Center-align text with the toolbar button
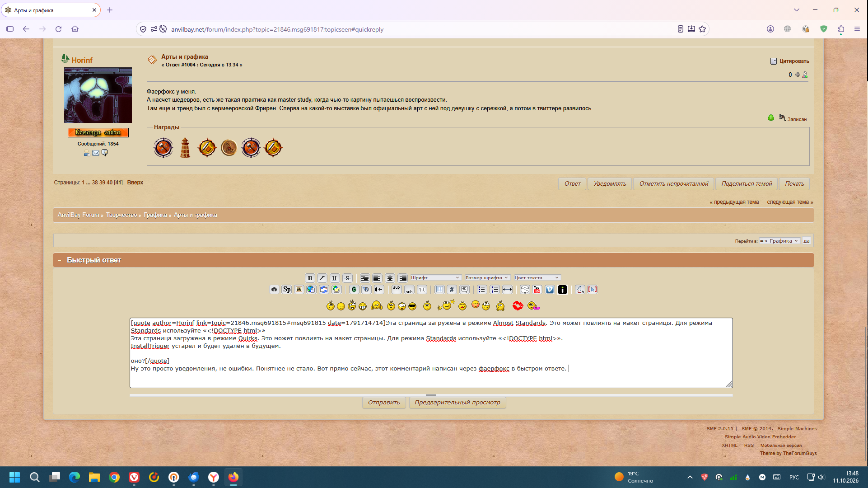 tap(390, 278)
